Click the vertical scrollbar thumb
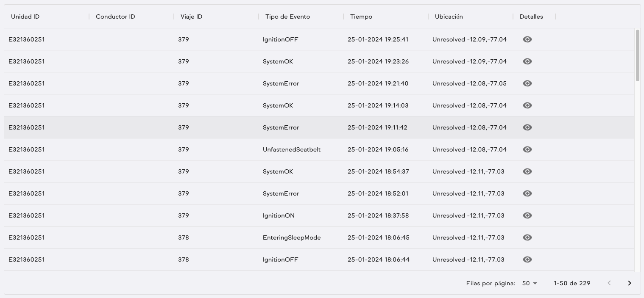644x298 pixels. (x=637, y=55)
